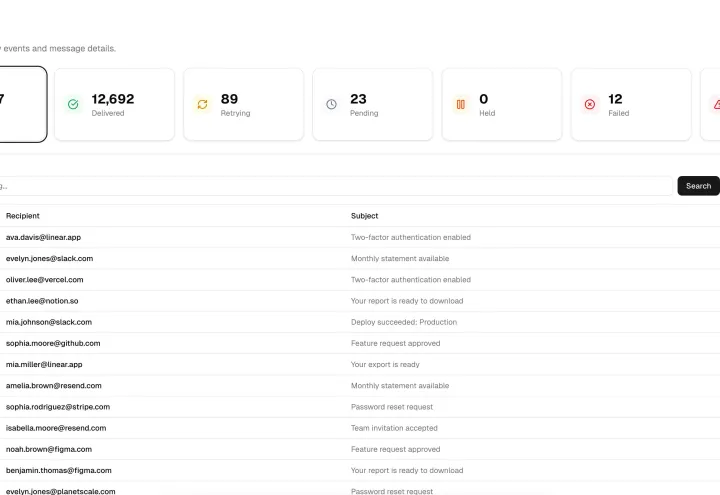
Task: Click the Subject column header
Action: 365,216
